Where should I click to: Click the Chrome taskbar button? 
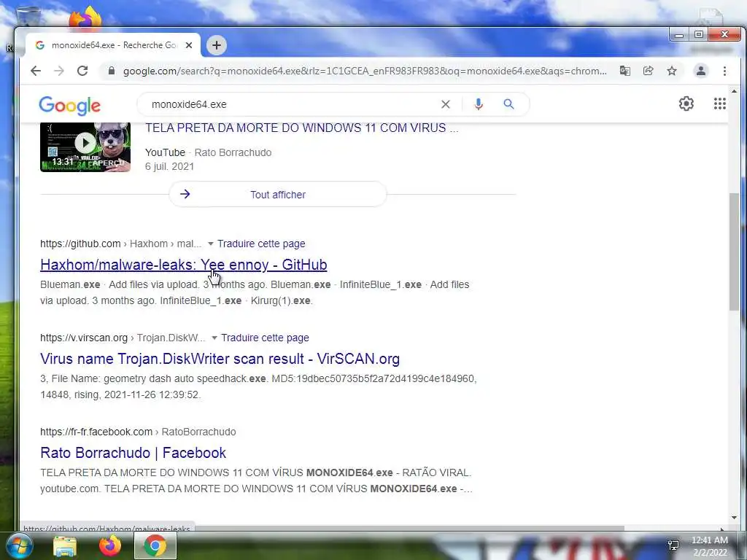[155, 545]
